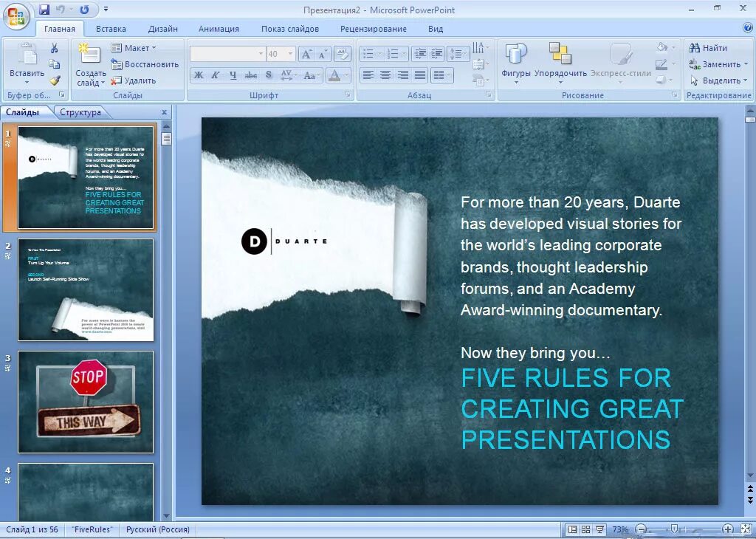Switch to Вставка ribbon tab
This screenshot has height=539, width=756.
click(111, 29)
